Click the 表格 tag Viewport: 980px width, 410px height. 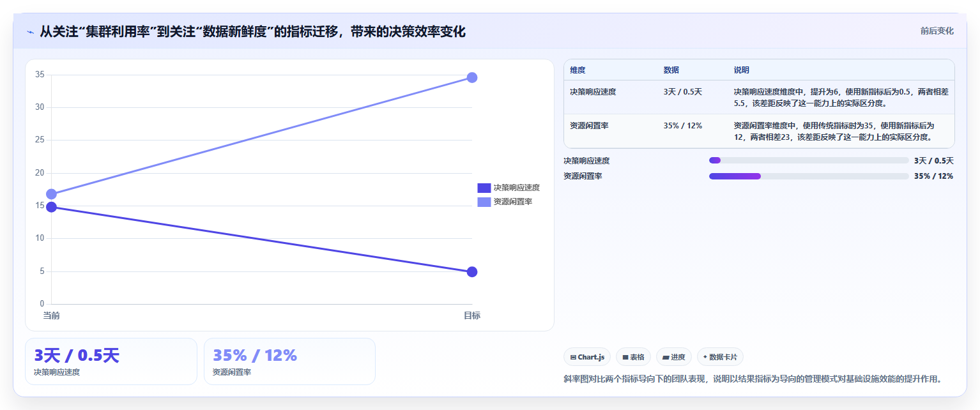click(633, 357)
